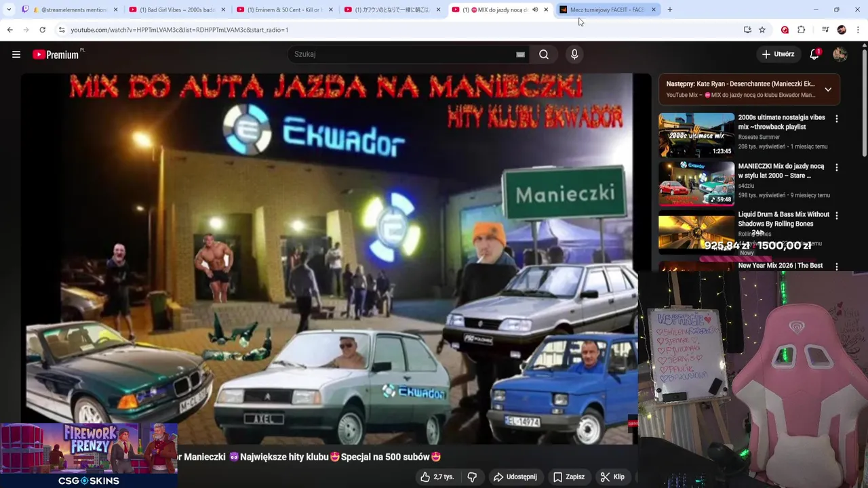Click the Klip clip button
Viewport: 868px width, 488px height.
coord(612,476)
